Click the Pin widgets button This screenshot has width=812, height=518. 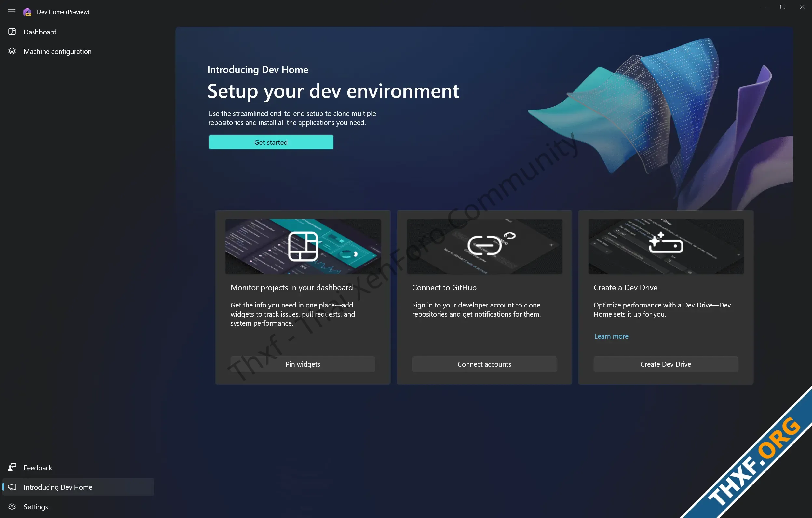coord(303,364)
